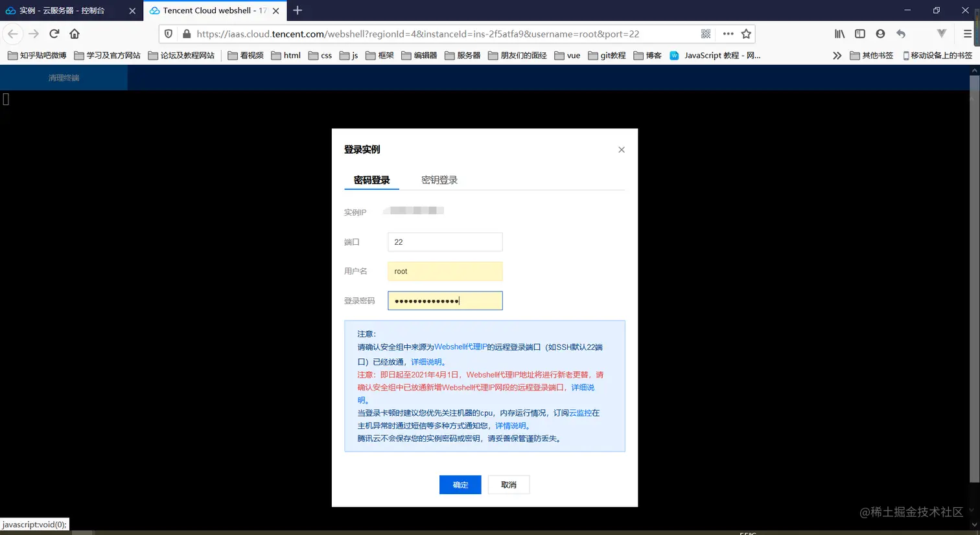Open the browser home page
Screen dimensions: 980x535
(x=75, y=34)
